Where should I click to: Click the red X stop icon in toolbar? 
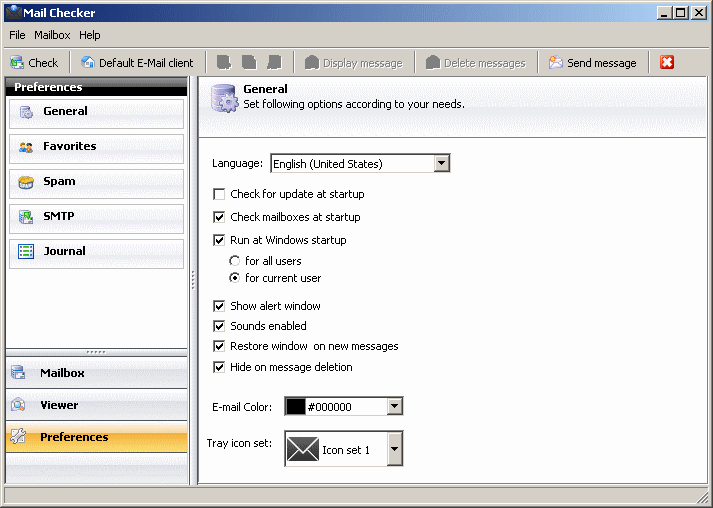point(667,62)
